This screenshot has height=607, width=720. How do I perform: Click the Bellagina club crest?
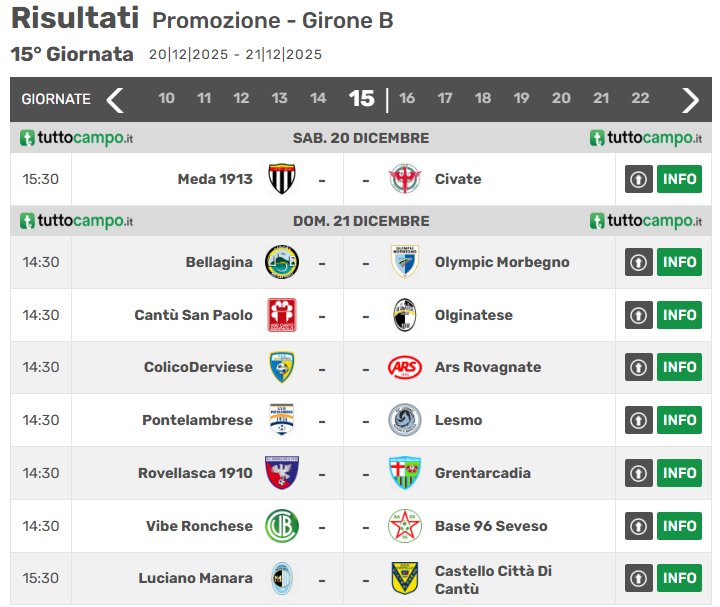tap(282, 262)
